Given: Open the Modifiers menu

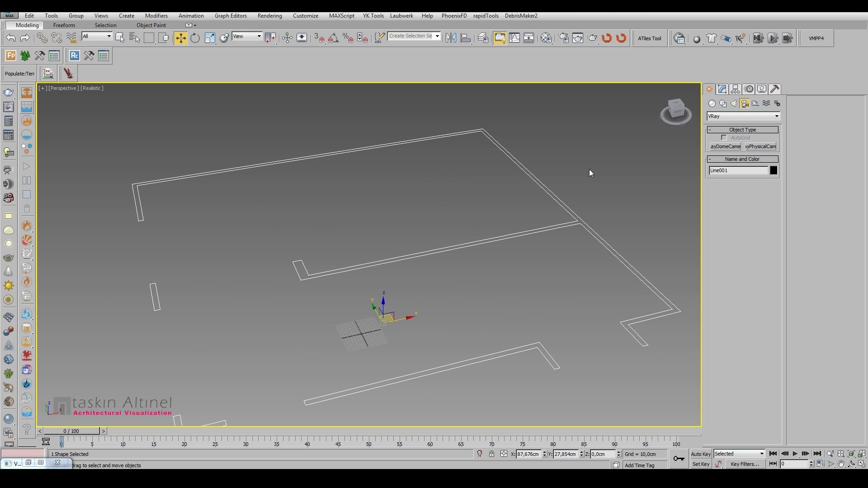Looking at the screenshot, I should (156, 16).
